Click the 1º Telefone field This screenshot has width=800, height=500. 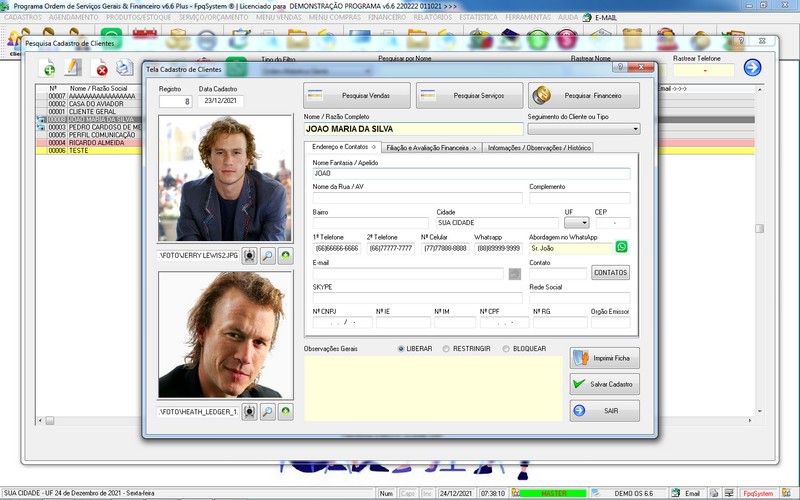coord(337,248)
